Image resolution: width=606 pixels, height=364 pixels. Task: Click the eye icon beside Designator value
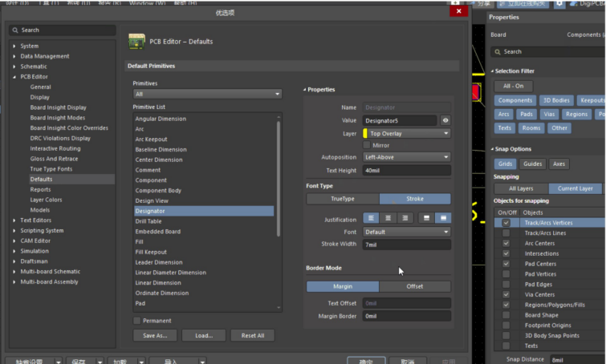pyautogui.click(x=445, y=120)
